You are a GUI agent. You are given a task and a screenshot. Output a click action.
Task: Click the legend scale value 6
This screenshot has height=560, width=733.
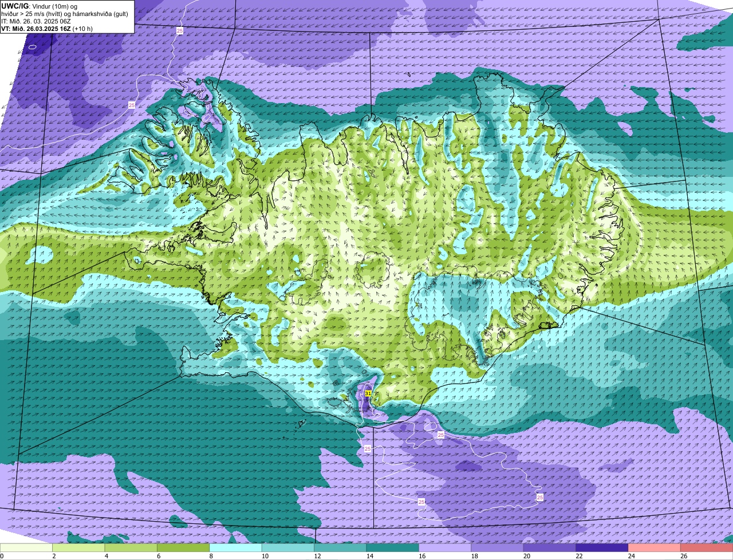[x=159, y=555]
